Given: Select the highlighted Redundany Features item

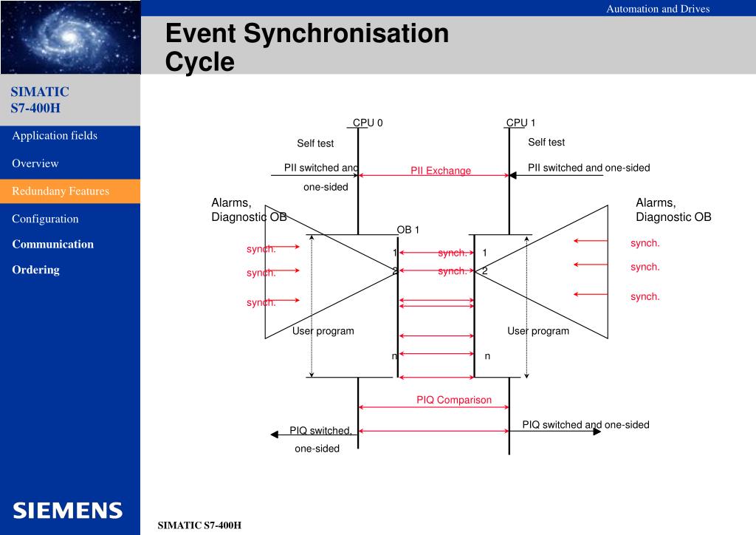Looking at the screenshot, I should coord(70,191).
